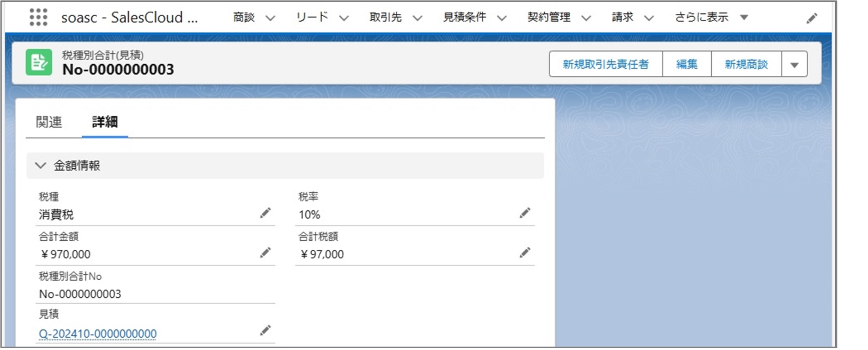868x350 pixels.
Task: Edit the 合計金額 field pencil icon
Action: (x=265, y=253)
